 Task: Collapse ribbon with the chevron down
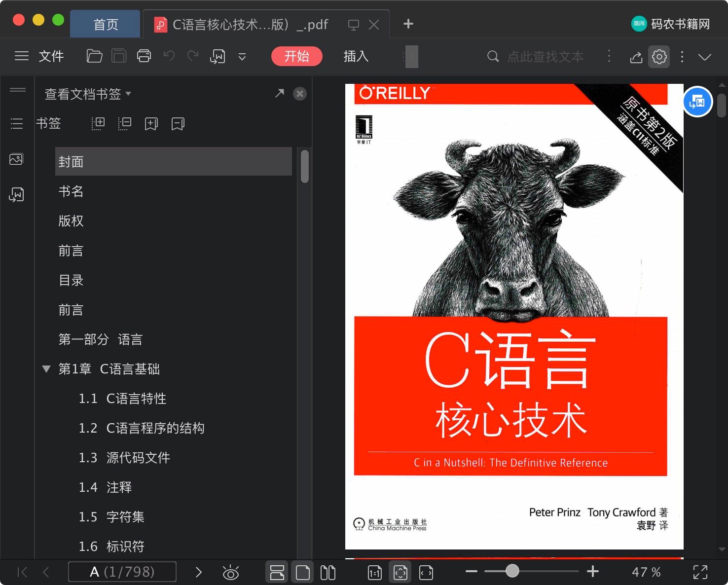click(x=705, y=57)
